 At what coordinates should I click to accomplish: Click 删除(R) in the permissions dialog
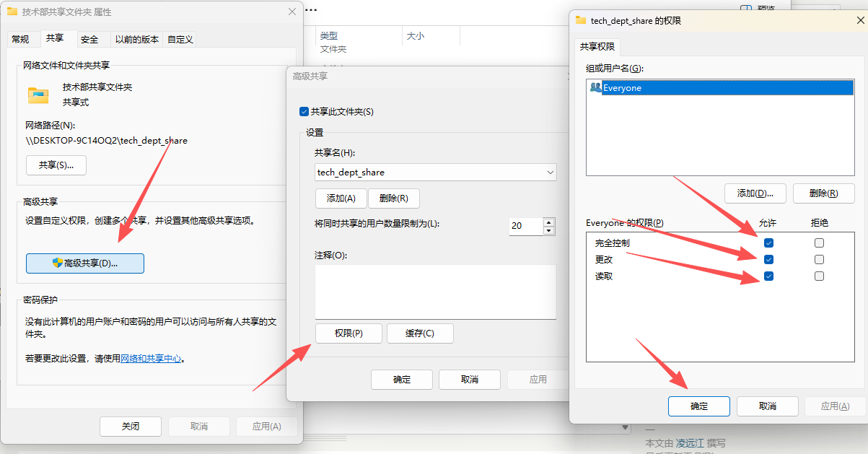[x=823, y=193]
